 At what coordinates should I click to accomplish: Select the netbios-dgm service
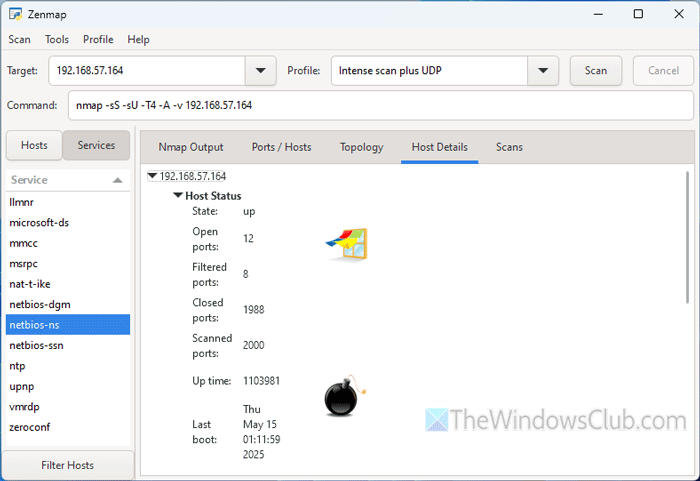coord(68,305)
